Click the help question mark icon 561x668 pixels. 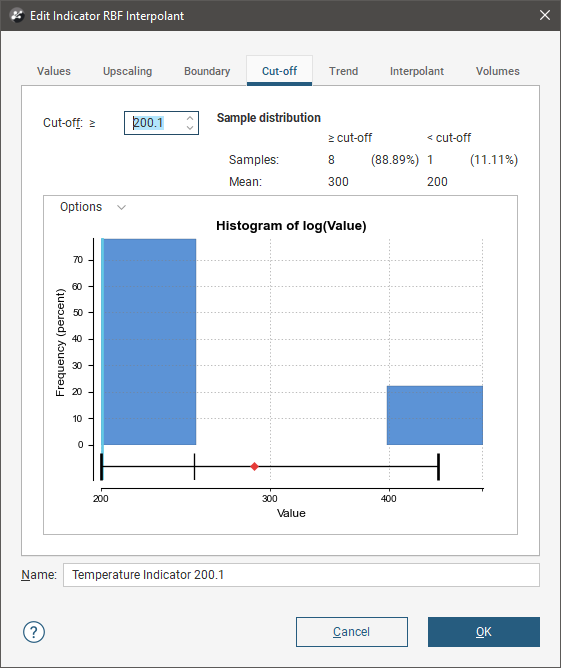click(34, 632)
